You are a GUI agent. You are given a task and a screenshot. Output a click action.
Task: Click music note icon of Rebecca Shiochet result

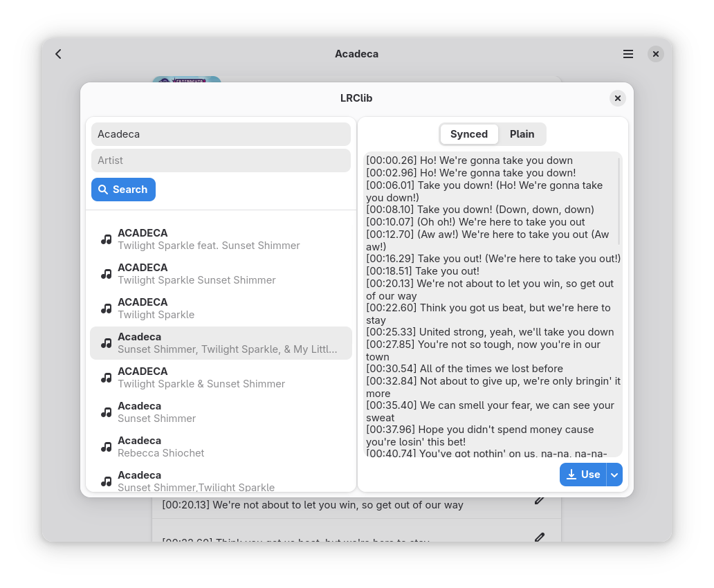pos(106,447)
